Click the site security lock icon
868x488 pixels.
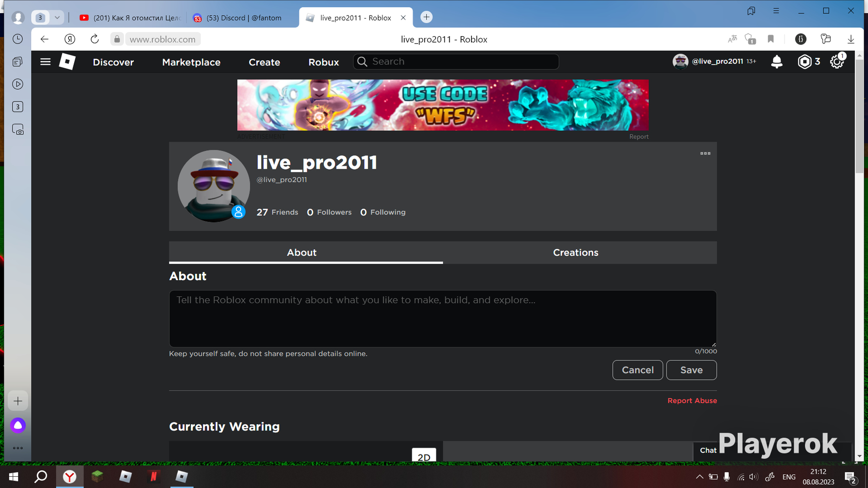[117, 39]
